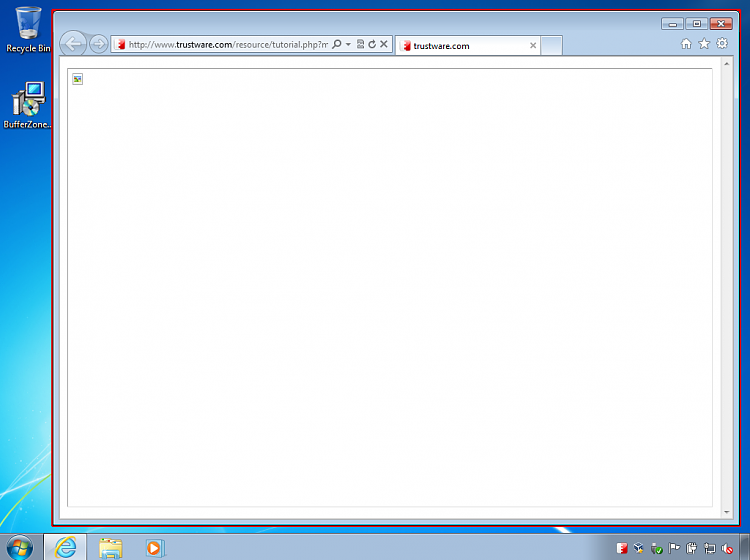Maximize the Internet Explorer window
This screenshot has height=560, width=750.
pos(696,23)
